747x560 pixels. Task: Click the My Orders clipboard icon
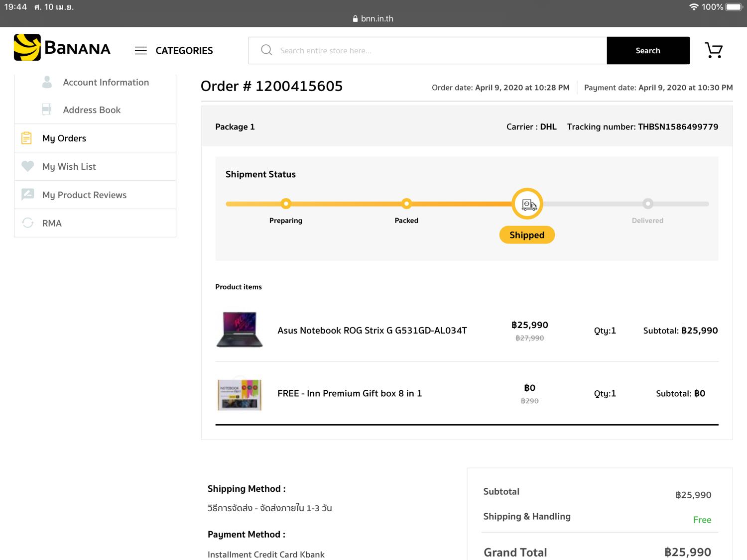27,138
